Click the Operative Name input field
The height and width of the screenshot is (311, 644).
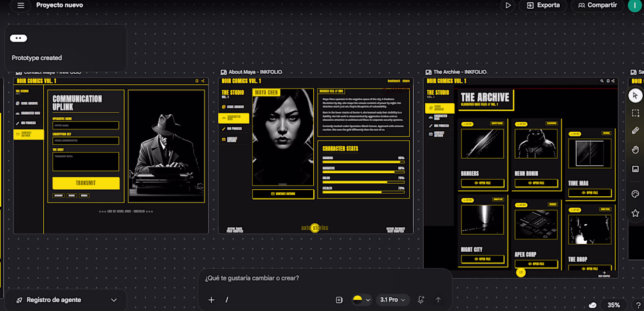tap(86, 125)
